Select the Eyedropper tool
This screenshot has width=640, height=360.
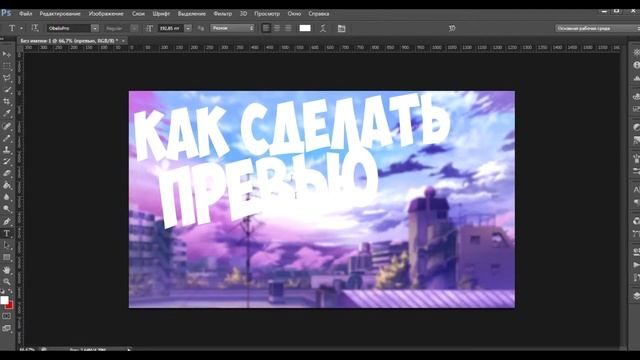pyautogui.click(x=7, y=113)
